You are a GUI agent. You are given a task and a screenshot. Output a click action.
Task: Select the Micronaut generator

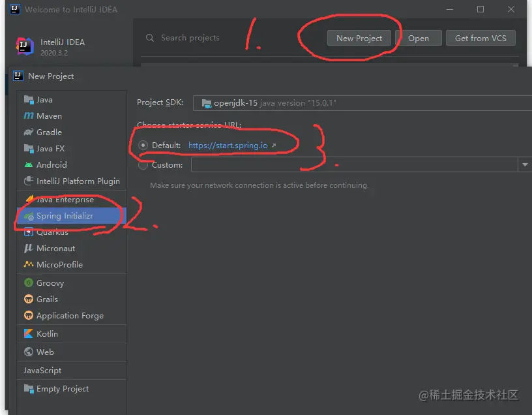pos(55,248)
